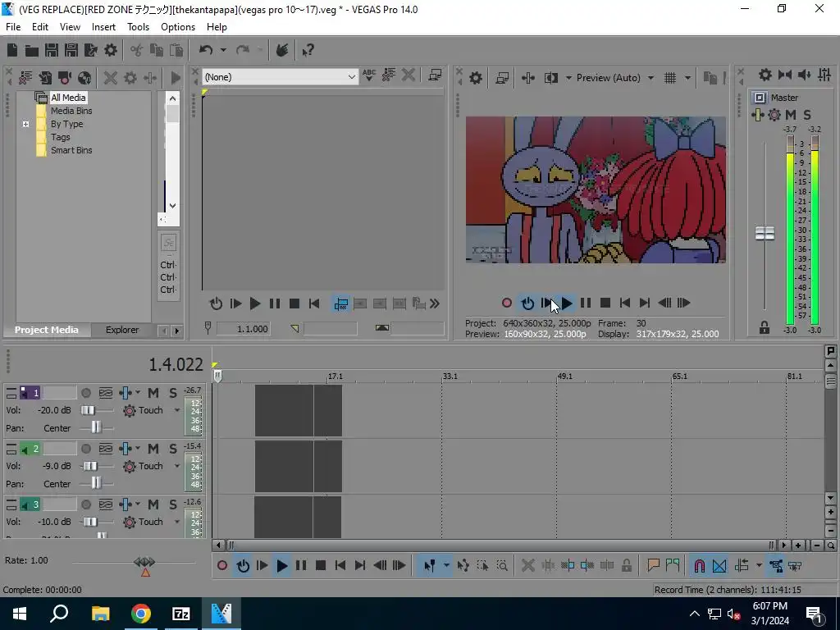Select the Smart Bins folder

[71, 151]
